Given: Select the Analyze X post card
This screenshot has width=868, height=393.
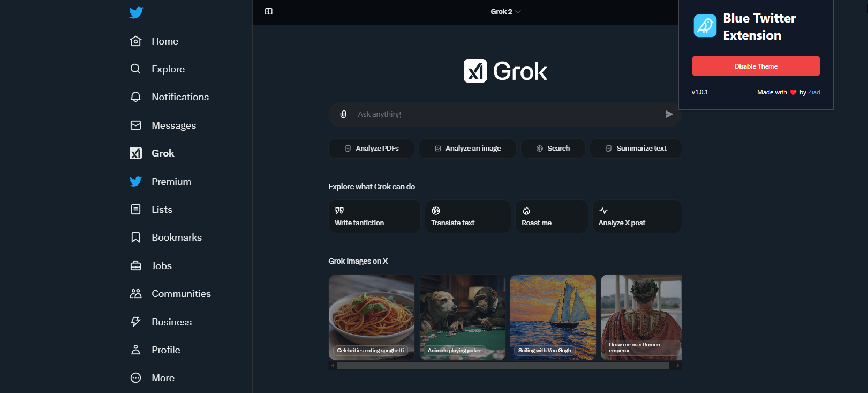Looking at the screenshot, I should 637,216.
